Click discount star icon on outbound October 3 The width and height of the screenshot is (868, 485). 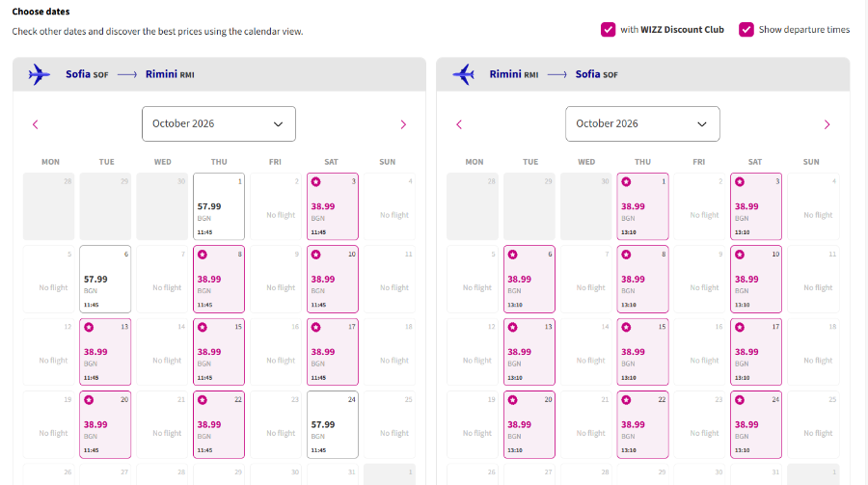click(316, 181)
